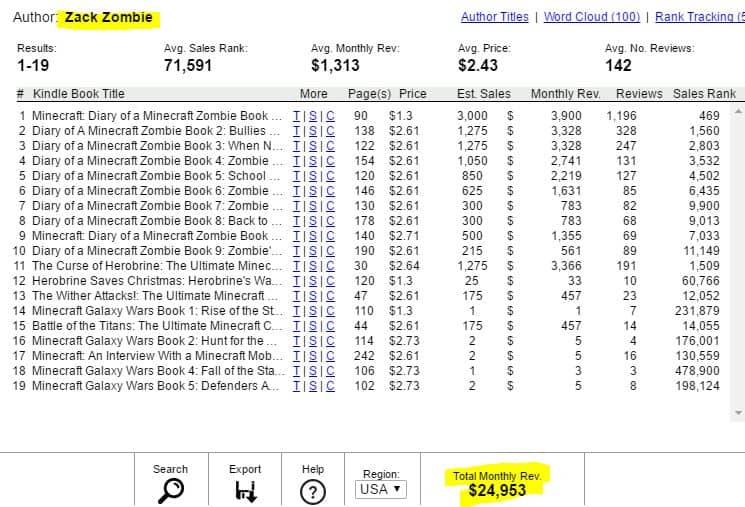This screenshot has height=507, width=745.
Task: Click the Avg. No. Reviews value 142
Action: (x=618, y=65)
